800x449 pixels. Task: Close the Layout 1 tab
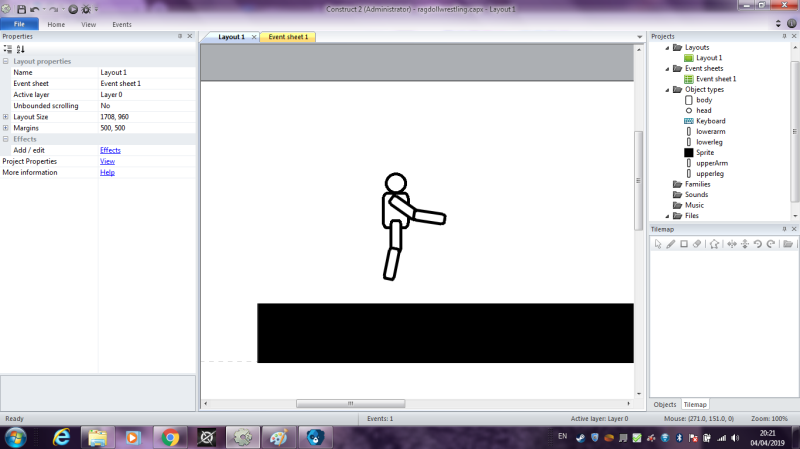254,37
